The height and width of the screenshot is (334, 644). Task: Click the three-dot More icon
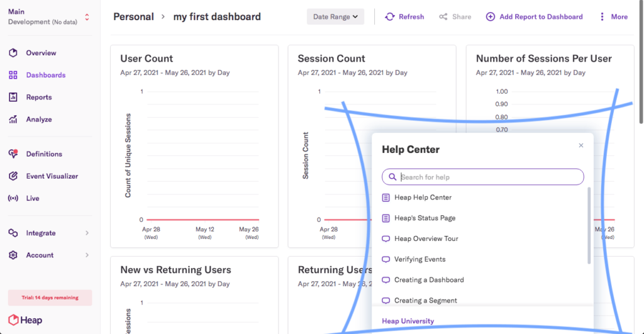click(602, 17)
